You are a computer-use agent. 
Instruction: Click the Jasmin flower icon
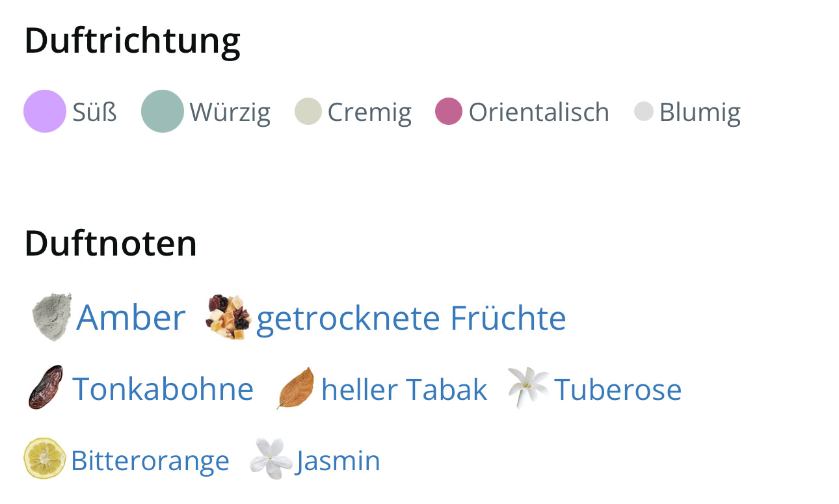pyautogui.click(x=271, y=459)
